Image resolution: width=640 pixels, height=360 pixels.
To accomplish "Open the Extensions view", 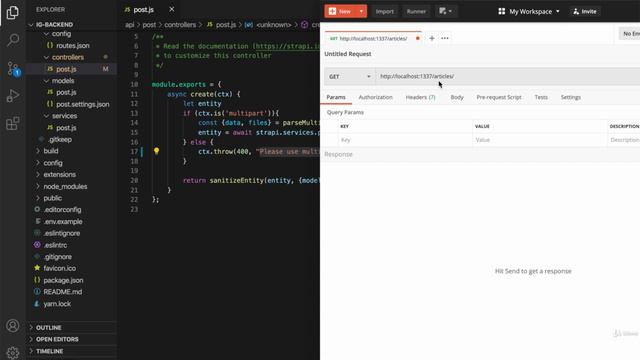I will 13,123.
